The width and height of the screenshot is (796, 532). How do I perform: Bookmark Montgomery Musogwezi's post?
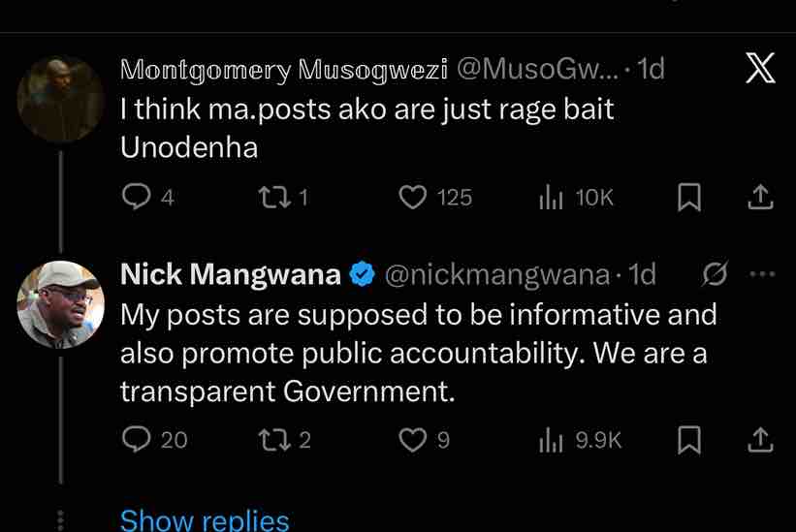pyautogui.click(x=688, y=197)
